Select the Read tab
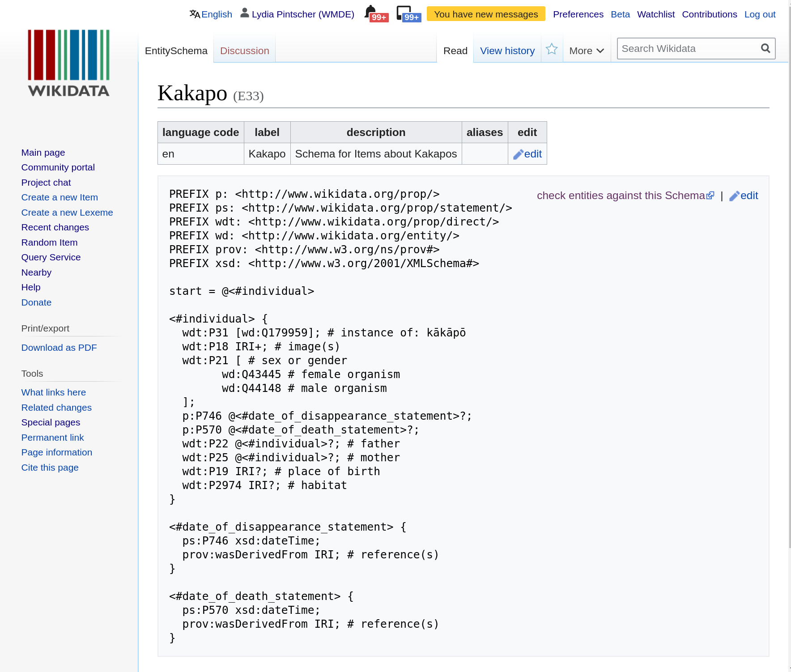The image size is (791, 672). point(455,51)
